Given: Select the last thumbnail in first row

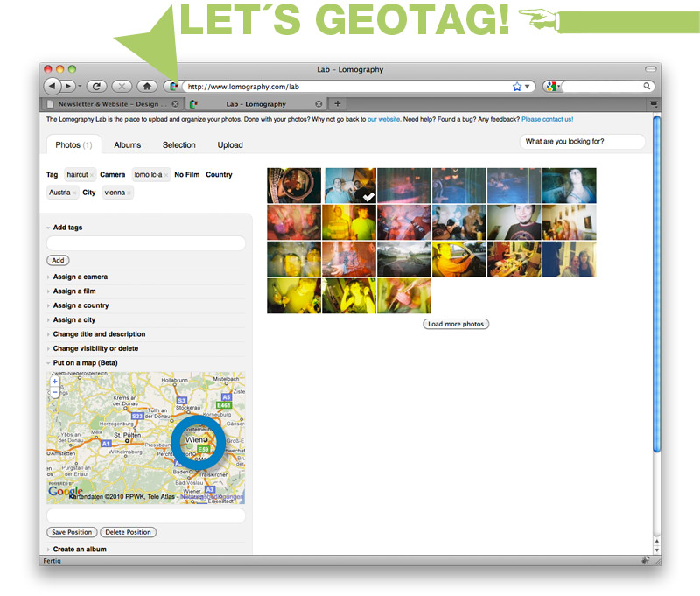Looking at the screenshot, I should [x=570, y=186].
